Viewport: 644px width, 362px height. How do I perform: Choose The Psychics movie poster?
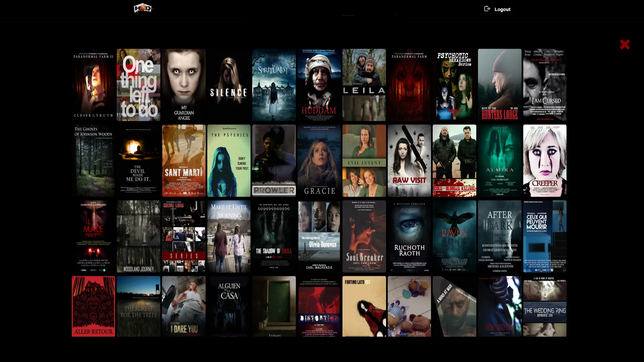[229, 161]
